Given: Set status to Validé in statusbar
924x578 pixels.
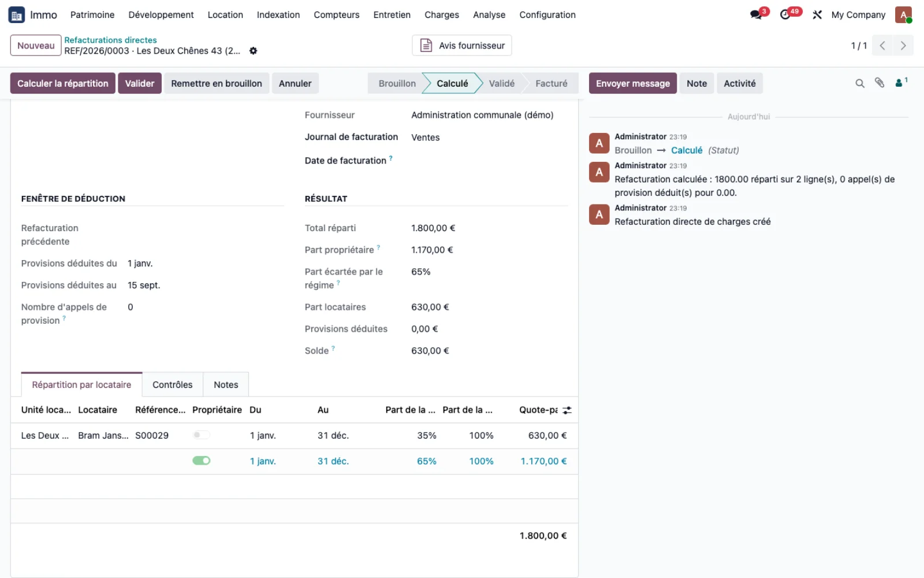Looking at the screenshot, I should (501, 83).
